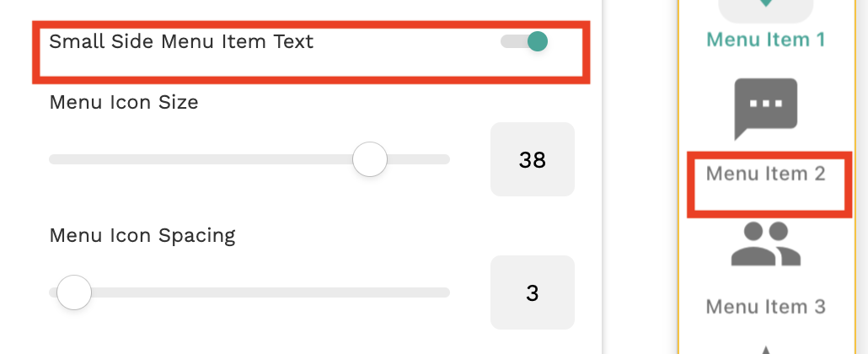Click Menu Icon Size track right of the handle
The height and width of the screenshot is (354, 868).
coord(419,159)
